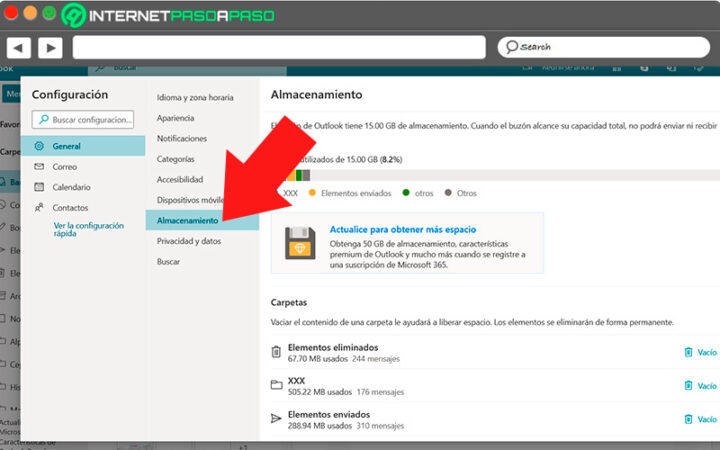The image size is (720, 450).
Task: Open Ver la configuración rápida link
Action: click(x=88, y=229)
